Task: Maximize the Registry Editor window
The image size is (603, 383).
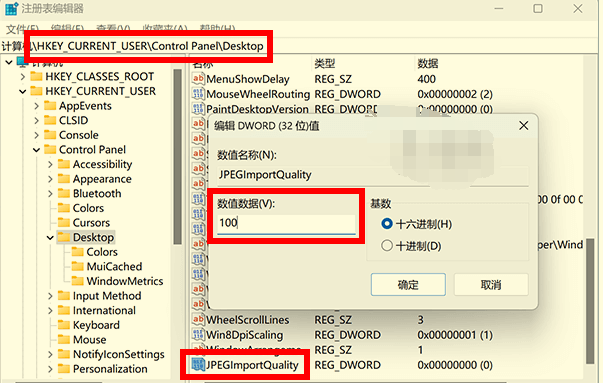Action: (538, 8)
